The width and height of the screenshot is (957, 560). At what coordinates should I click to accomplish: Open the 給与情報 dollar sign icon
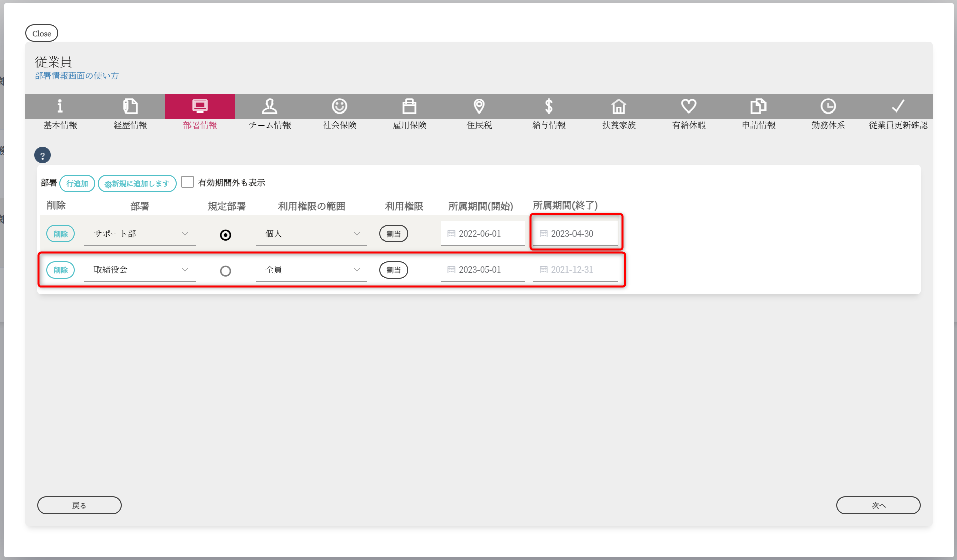coord(549,106)
